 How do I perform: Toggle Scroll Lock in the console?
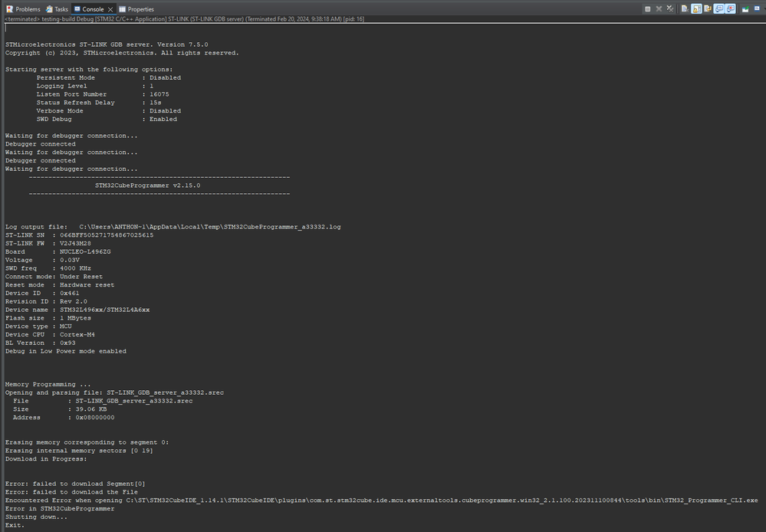[x=696, y=9]
